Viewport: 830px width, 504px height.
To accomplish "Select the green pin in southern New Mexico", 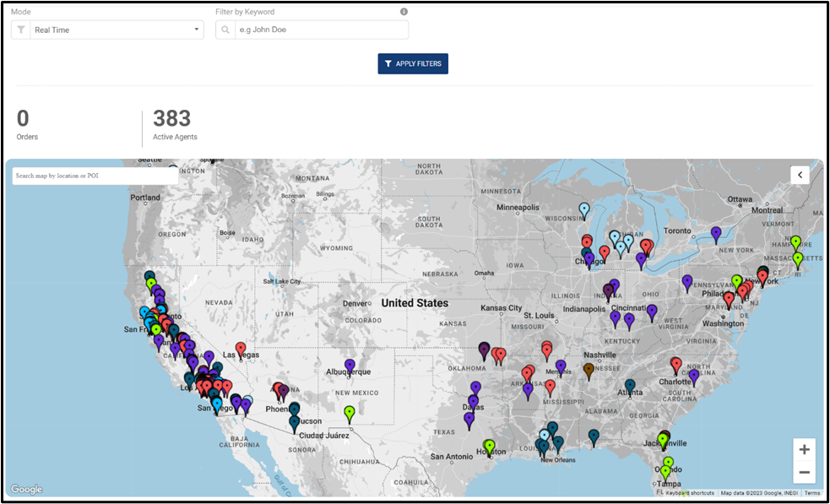I will pos(349,414).
